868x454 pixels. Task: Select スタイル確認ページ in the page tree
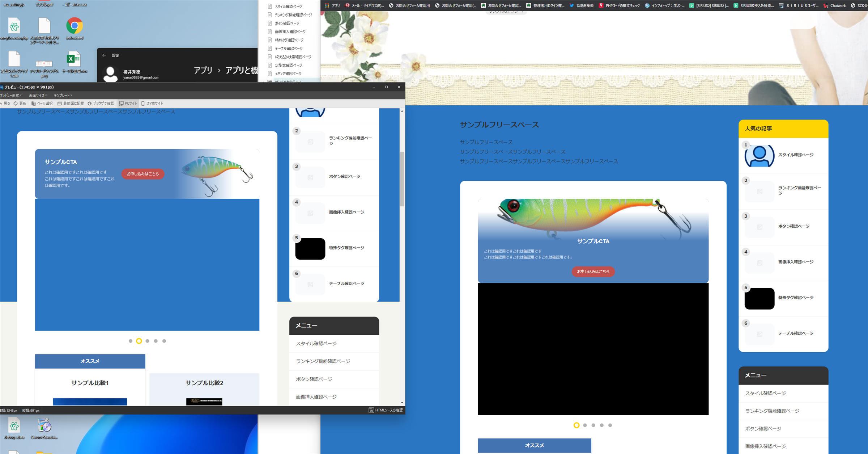click(x=288, y=7)
